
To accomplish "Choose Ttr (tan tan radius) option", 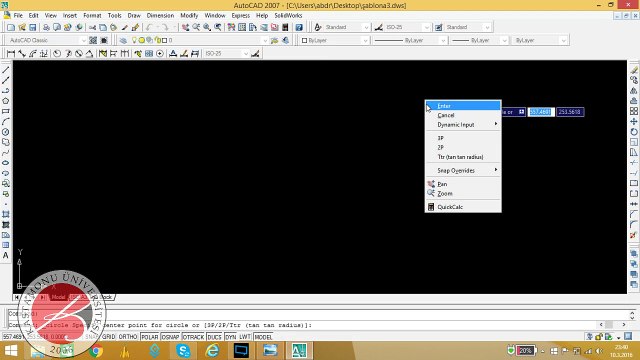I will [x=463, y=157].
